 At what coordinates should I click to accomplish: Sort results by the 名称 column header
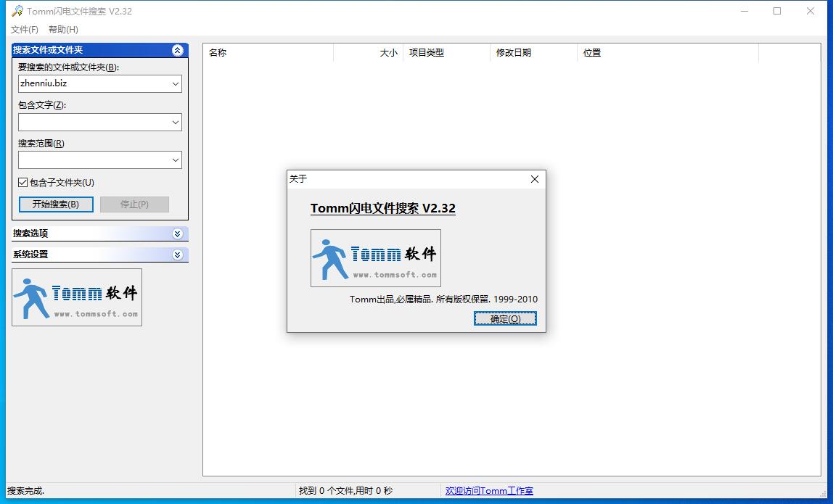point(268,53)
